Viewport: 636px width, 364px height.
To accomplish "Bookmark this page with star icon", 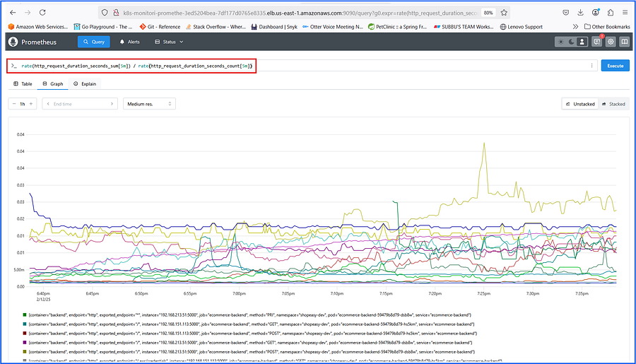I will pos(504,13).
